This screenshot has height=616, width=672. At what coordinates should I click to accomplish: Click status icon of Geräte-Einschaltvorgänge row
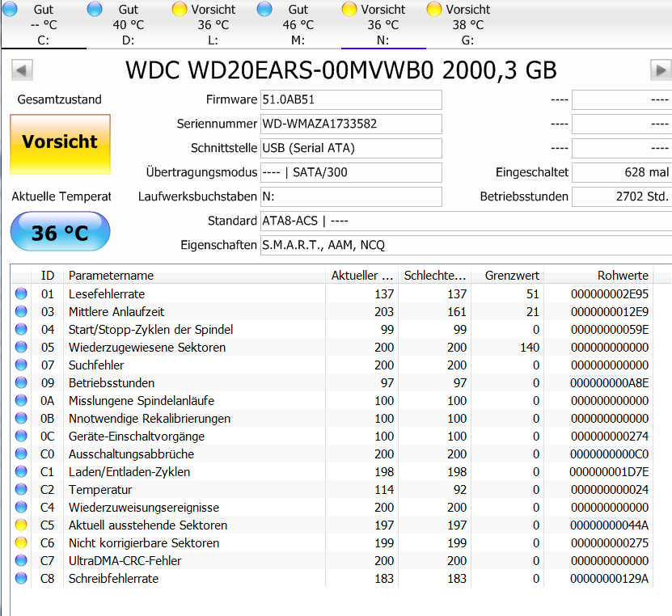(21, 436)
